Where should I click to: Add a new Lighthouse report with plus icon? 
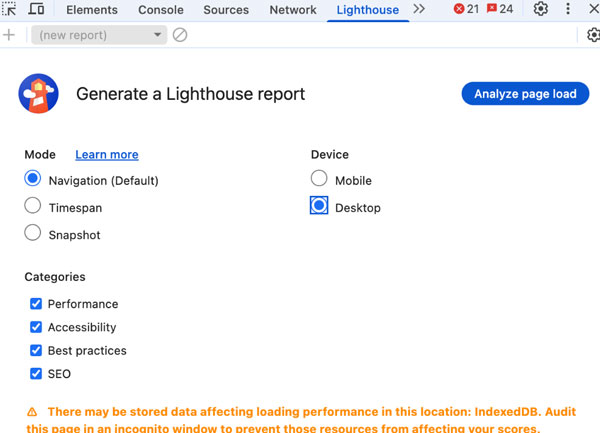[x=9, y=35]
